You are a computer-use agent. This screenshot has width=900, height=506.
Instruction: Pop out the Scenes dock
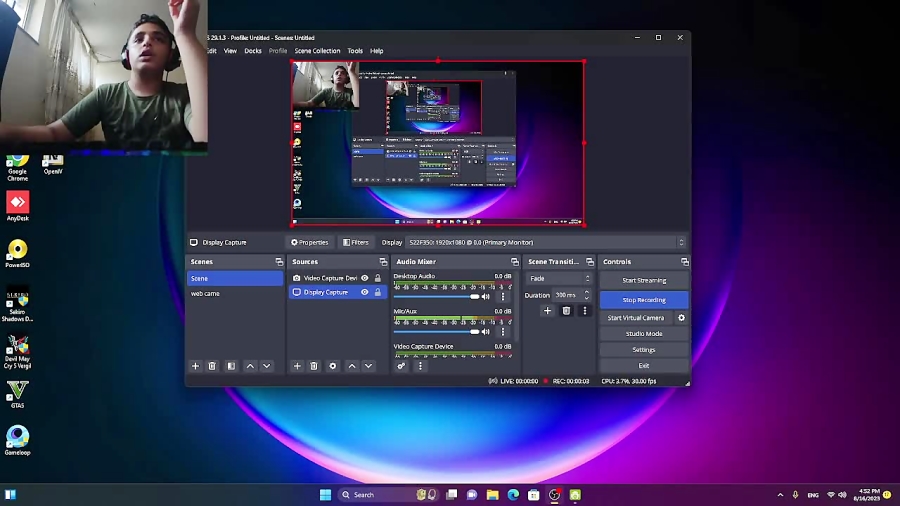279,262
